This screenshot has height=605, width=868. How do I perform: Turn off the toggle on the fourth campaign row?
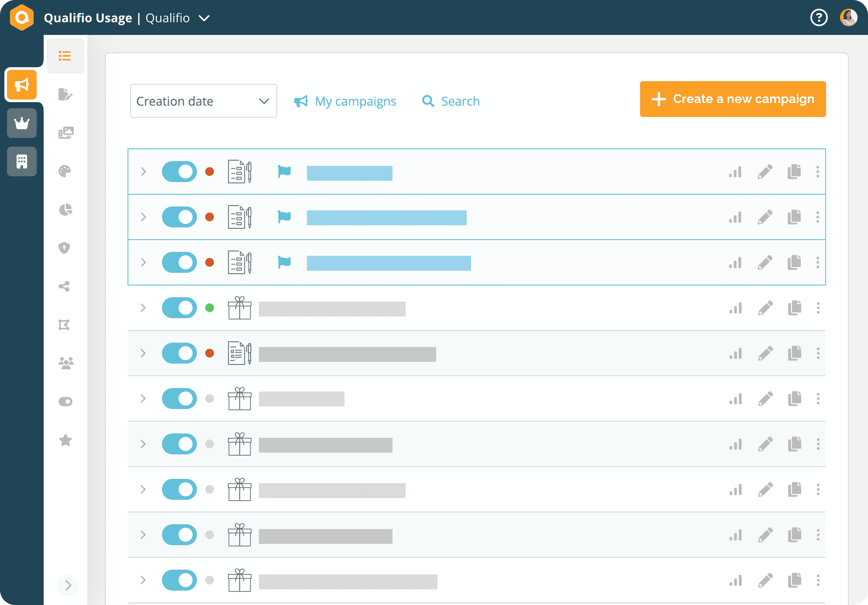(179, 308)
